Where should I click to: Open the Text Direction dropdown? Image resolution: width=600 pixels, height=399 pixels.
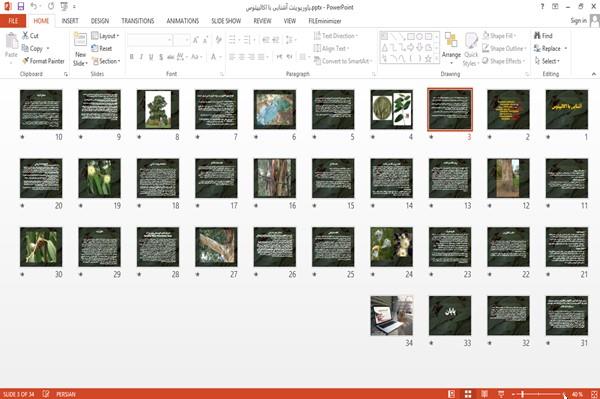pyautogui.click(x=336, y=36)
